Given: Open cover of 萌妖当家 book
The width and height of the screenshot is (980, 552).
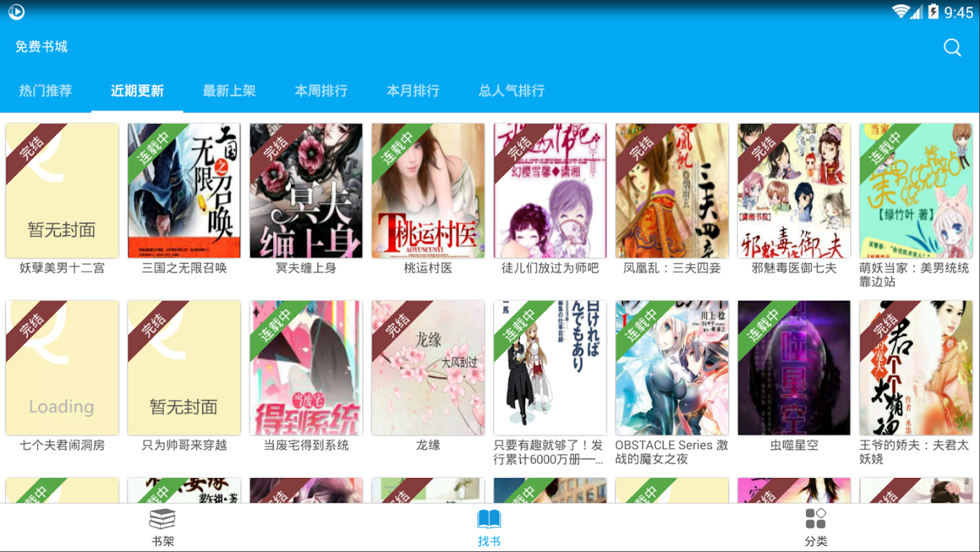Looking at the screenshot, I should 917,190.
